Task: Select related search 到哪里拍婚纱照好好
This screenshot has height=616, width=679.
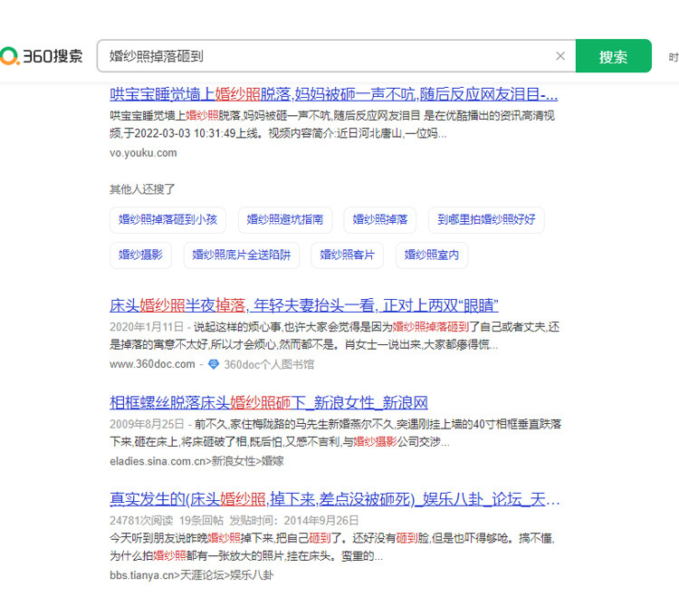Action: [x=486, y=219]
